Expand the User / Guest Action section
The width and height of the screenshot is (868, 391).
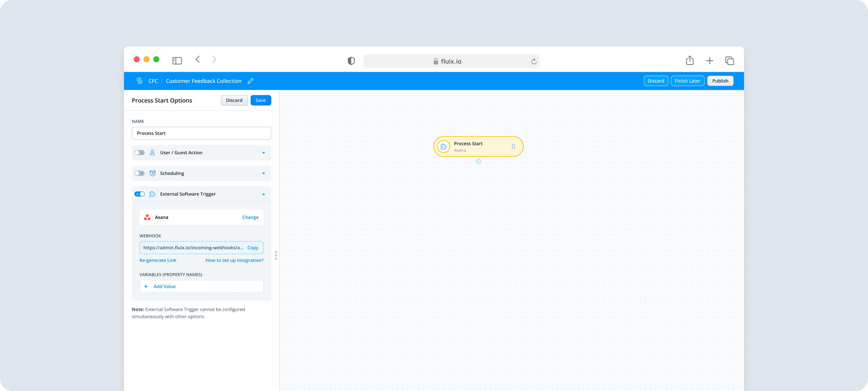pyautogui.click(x=263, y=153)
